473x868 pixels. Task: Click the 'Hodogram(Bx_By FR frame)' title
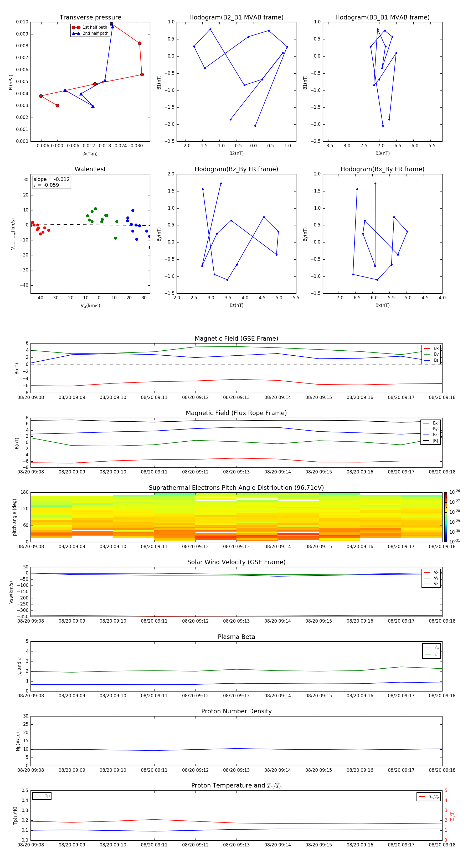pos(382,169)
